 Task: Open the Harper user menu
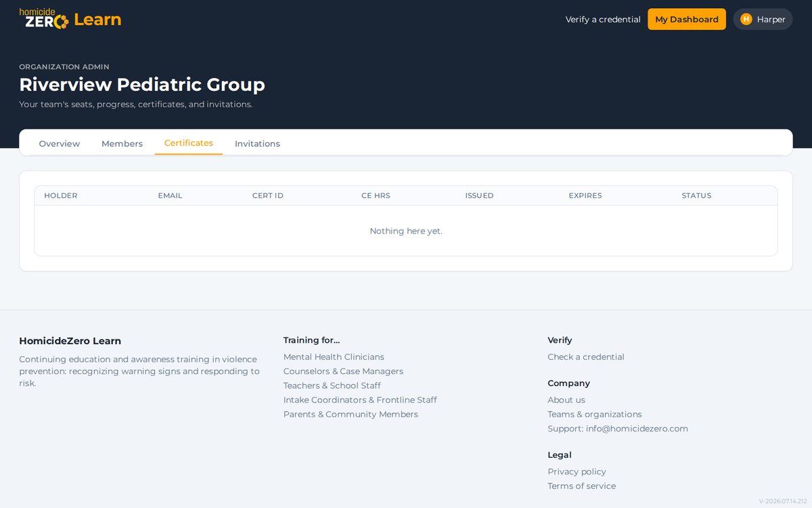point(763,19)
